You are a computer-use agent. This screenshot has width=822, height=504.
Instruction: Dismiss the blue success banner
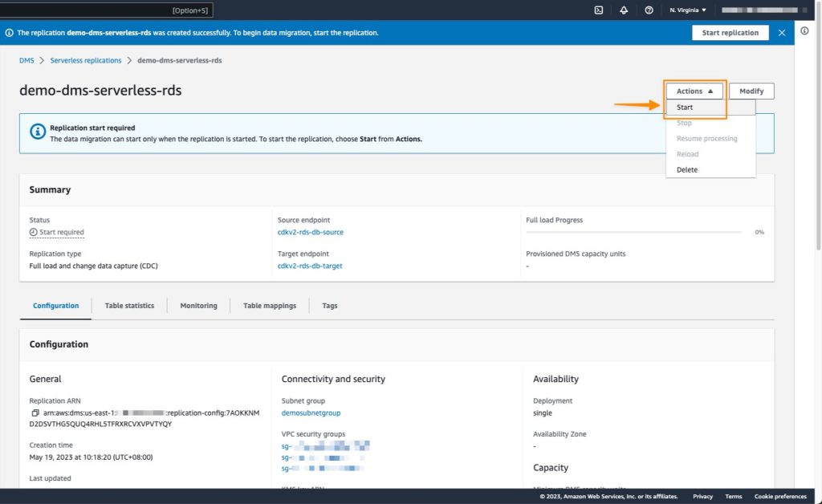(x=782, y=32)
